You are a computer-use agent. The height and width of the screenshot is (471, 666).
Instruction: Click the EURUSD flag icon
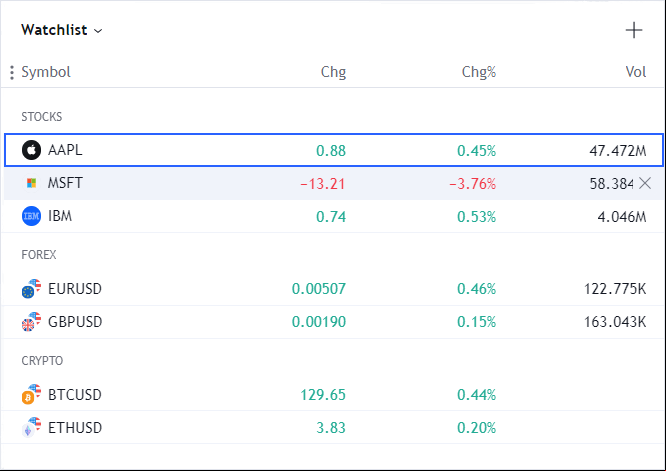click(31, 289)
